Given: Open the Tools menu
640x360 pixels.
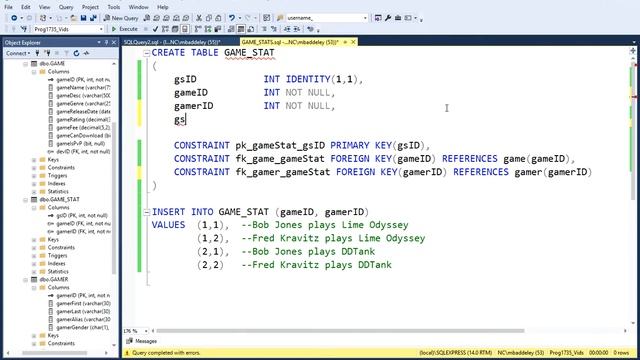Looking at the screenshot, I should tap(113, 7).
